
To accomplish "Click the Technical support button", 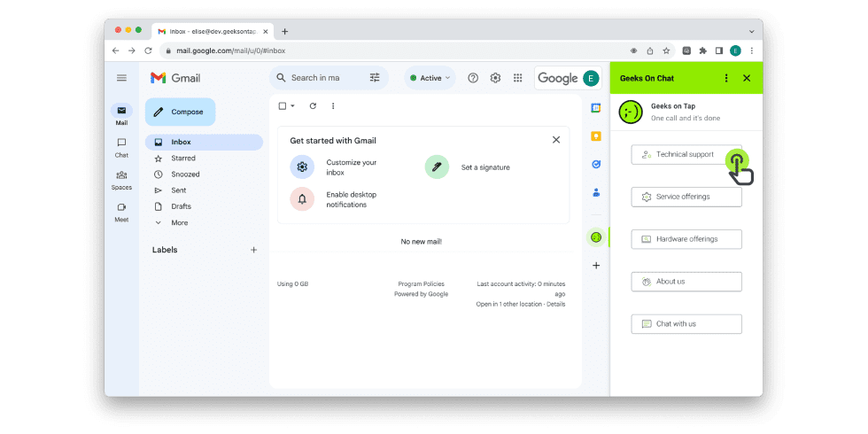I will point(686,154).
